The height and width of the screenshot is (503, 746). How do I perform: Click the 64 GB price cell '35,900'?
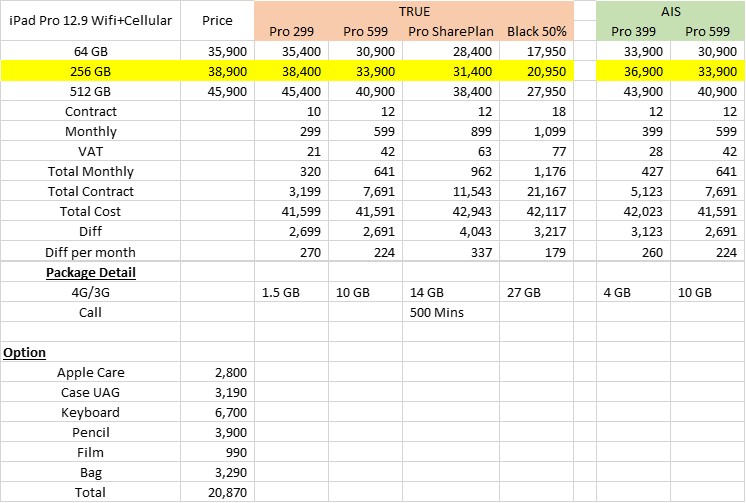[x=217, y=51]
